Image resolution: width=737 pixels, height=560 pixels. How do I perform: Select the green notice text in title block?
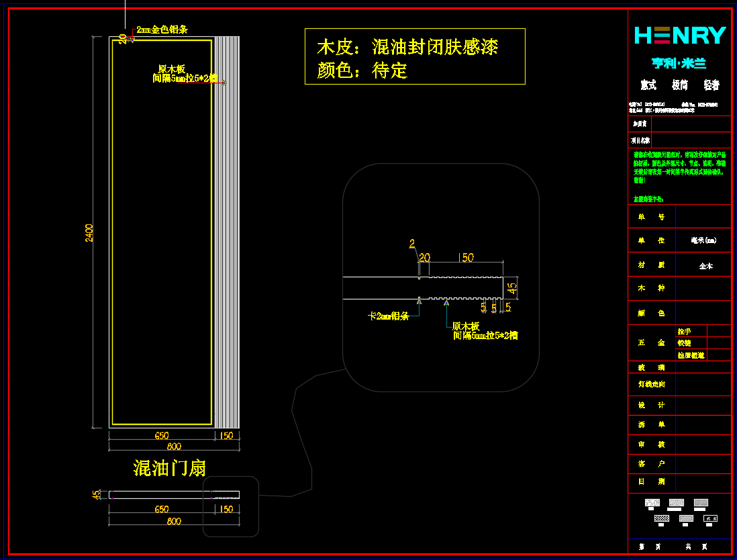pos(679,167)
